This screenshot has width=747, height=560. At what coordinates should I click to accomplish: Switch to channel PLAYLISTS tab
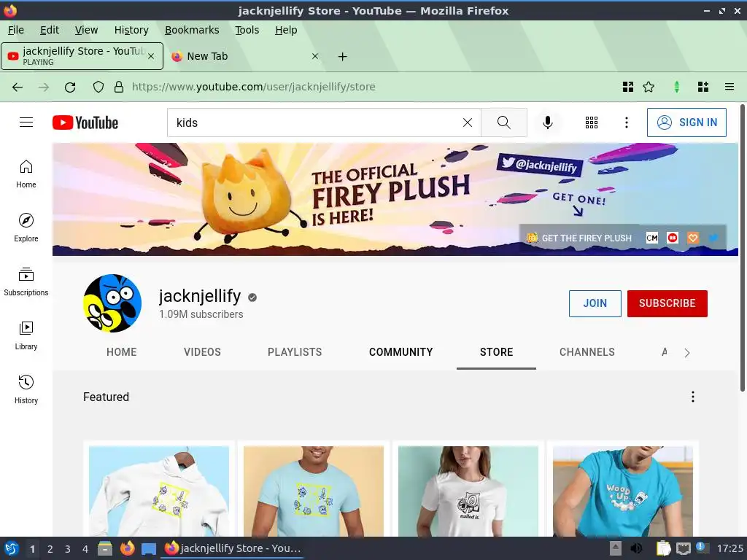(x=295, y=352)
